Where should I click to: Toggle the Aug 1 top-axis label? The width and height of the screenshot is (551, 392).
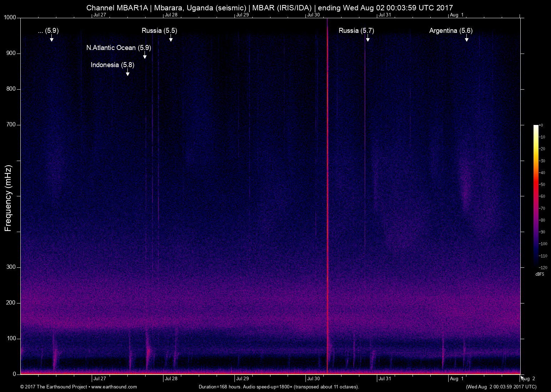457,15
